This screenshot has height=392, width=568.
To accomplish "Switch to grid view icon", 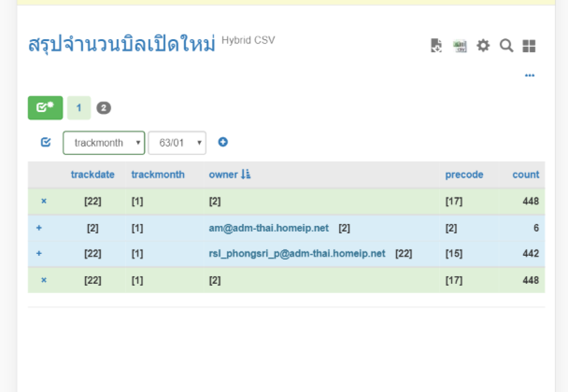I will (529, 46).
